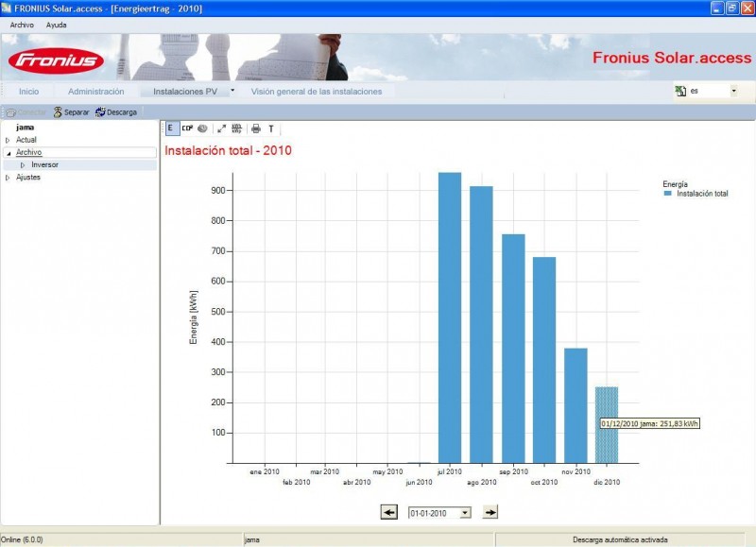Select Inversor in the tree
This screenshot has width=756, height=547.
coord(44,164)
